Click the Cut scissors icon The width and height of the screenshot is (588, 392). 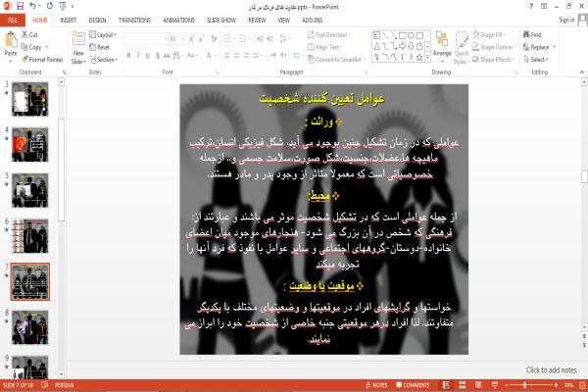coord(24,34)
